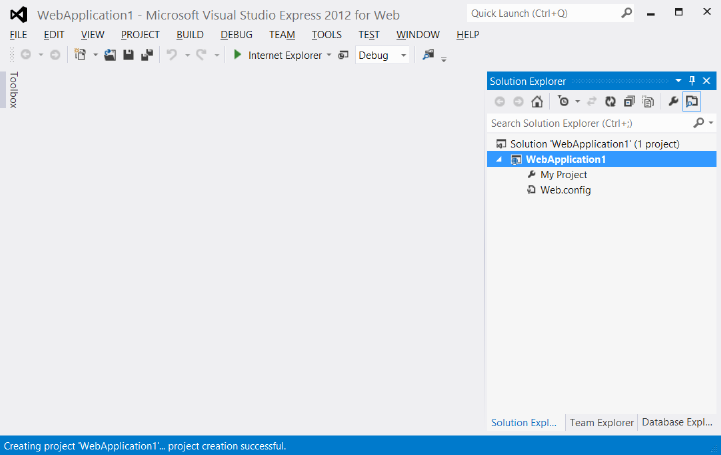Click Solution Explorer Forward arrow
The height and width of the screenshot is (455, 721).
click(518, 102)
